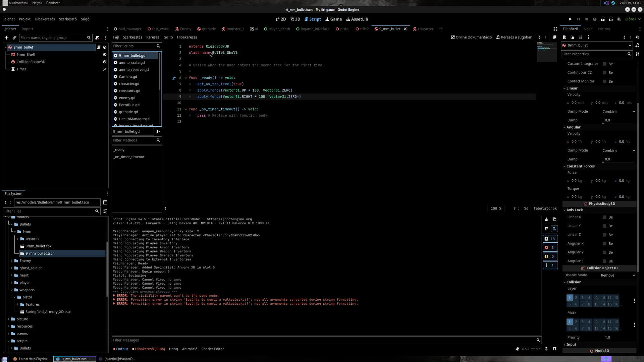644x362 pixels.
Task: Switch to the AssetLib workspace
Action: (357, 19)
